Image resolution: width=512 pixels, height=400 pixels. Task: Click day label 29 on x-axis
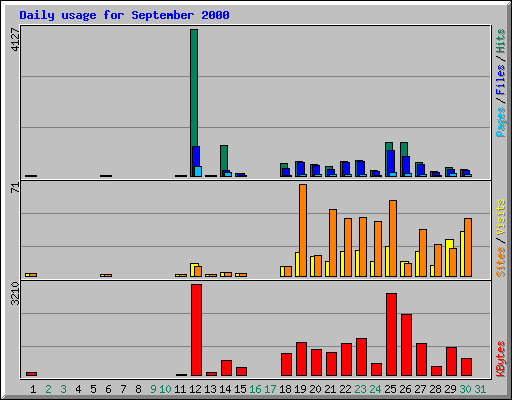(x=450, y=389)
